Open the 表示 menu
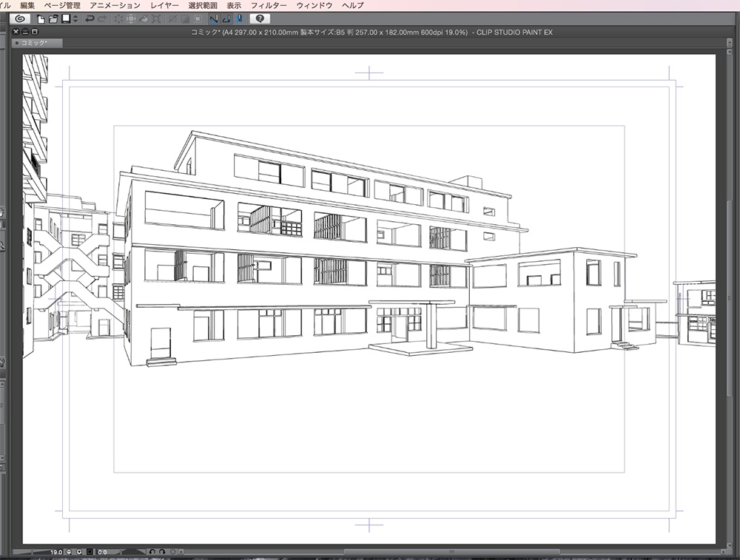740x560 pixels. pos(234,5)
